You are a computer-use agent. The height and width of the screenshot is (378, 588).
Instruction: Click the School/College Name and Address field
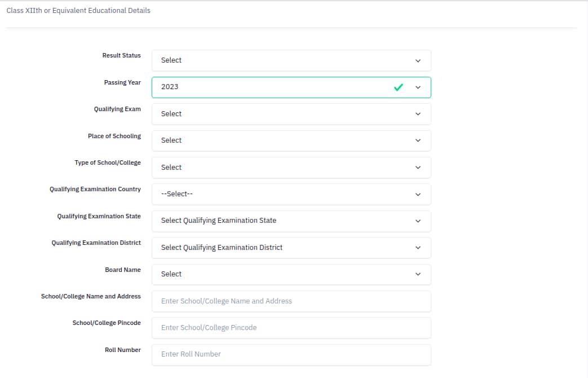291,301
